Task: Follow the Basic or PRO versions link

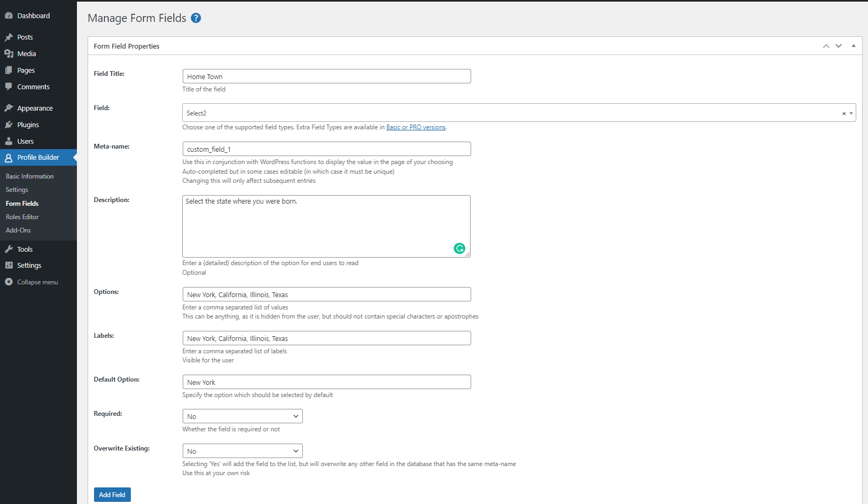Action: click(x=416, y=127)
